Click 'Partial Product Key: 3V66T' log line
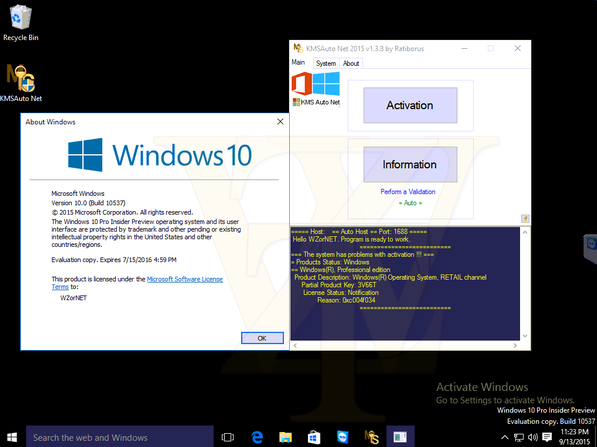Screen dimensions: 597x447 (x=339, y=285)
